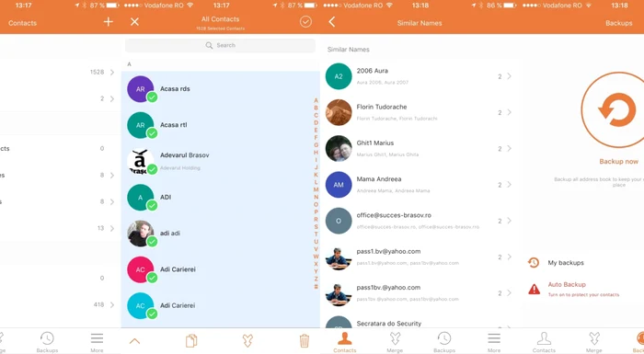Viewport: 644px width, 354px height.
Task: Uncheck the Acasa rds contact
Action: [x=153, y=97]
